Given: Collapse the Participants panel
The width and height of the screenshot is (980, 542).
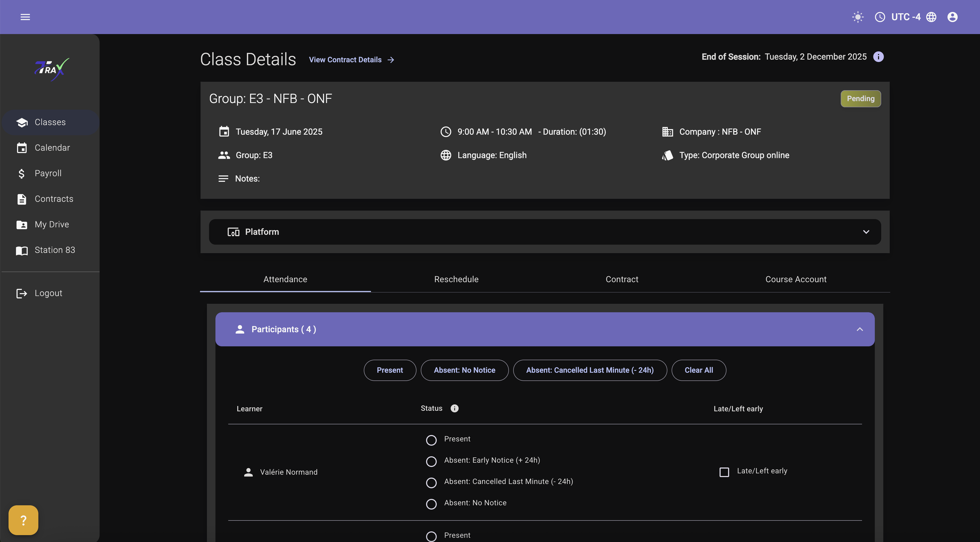Looking at the screenshot, I should point(859,329).
